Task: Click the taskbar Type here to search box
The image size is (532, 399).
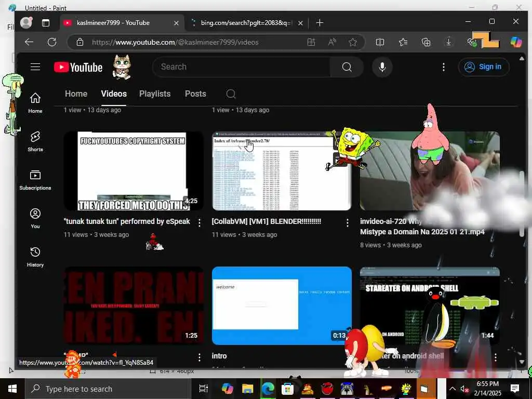Action: click(108, 389)
